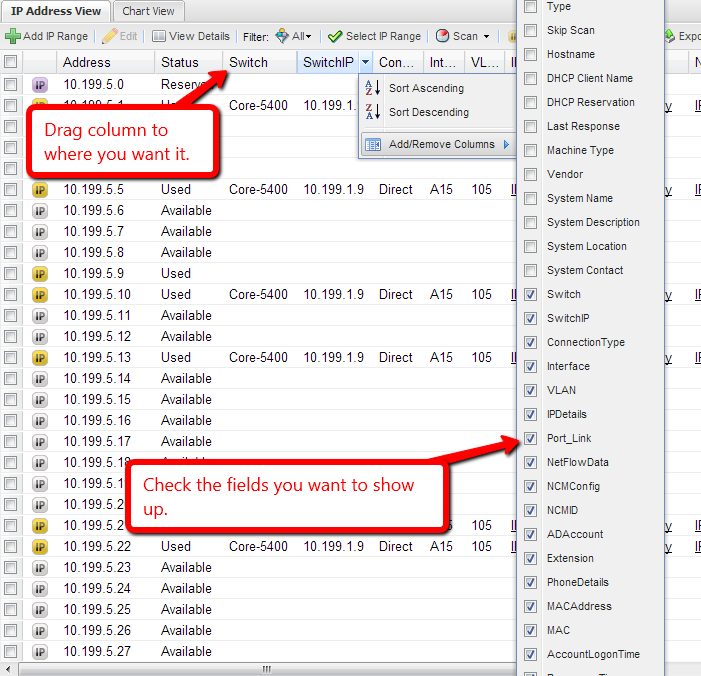Click the Con... column header

(398, 62)
